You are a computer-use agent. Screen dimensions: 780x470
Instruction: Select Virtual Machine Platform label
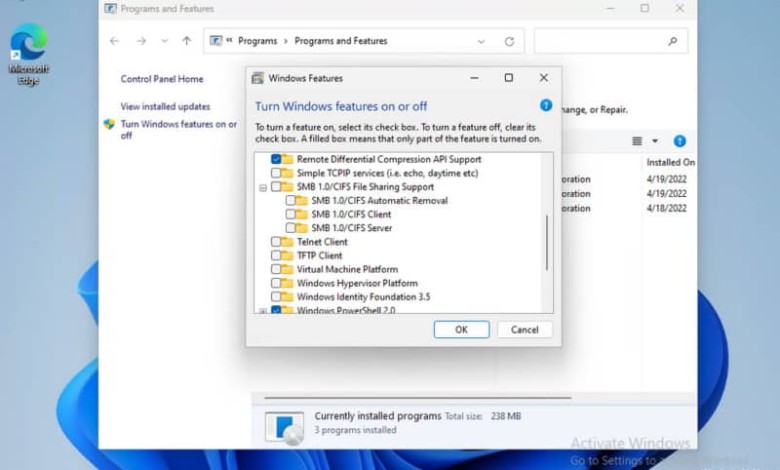[x=347, y=269]
